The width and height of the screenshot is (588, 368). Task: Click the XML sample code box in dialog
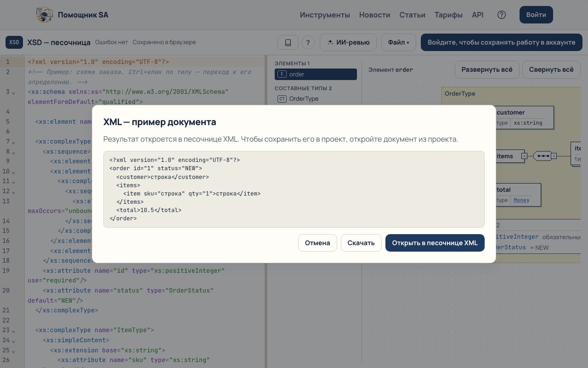pyautogui.click(x=294, y=189)
